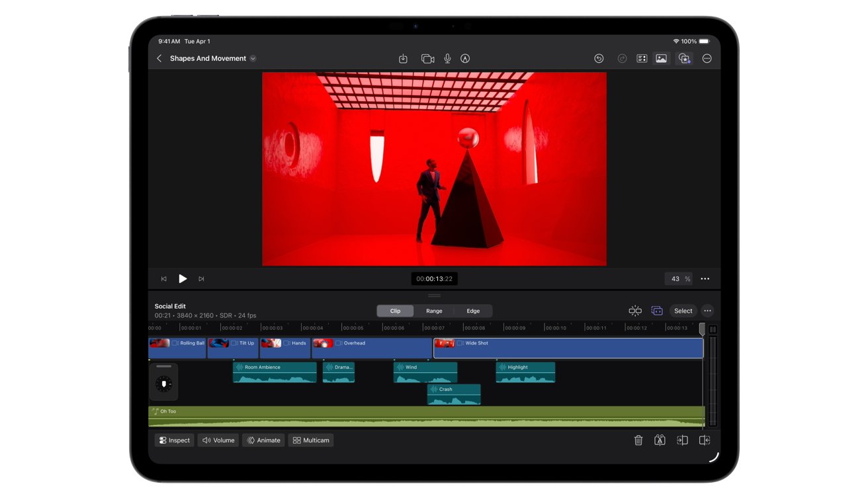Switch to the Edge tab
This screenshot has height=488, width=868.
[474, 310]
